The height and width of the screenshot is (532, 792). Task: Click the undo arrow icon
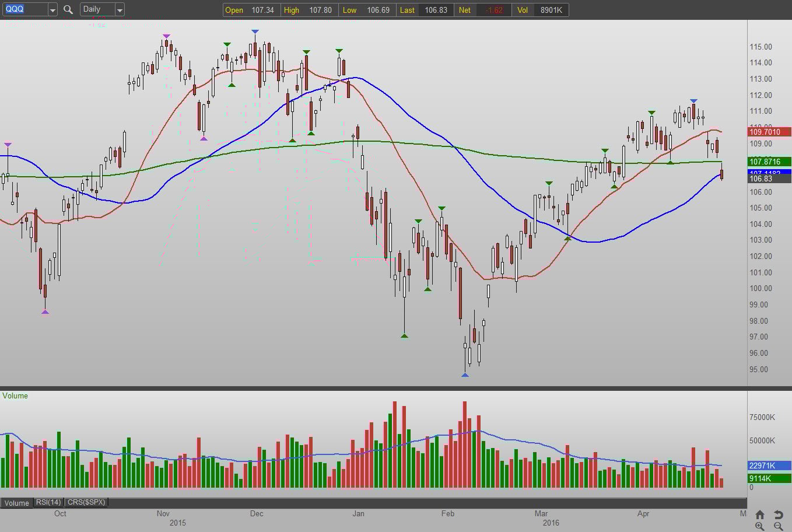[x=778, y=514]
